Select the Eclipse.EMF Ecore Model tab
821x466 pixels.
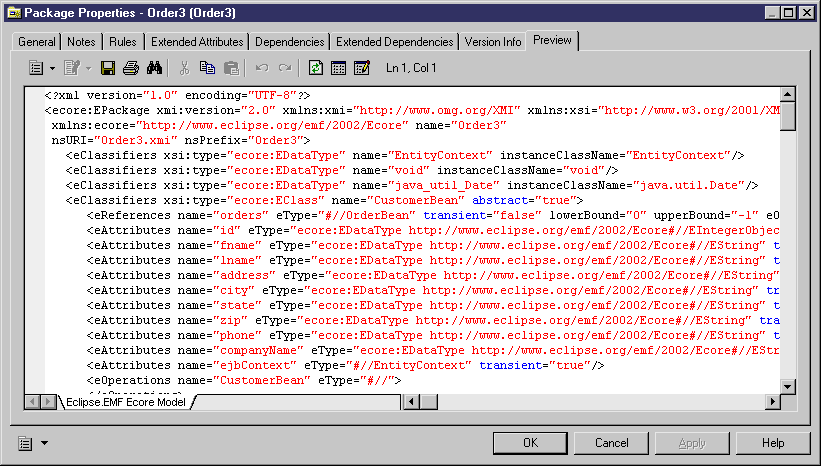pyautogui.click(x=125, y=402)
